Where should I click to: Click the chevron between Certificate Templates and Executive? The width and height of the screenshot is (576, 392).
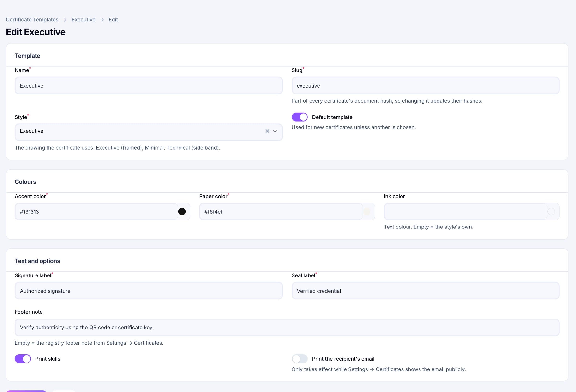pyautogui.click(x=65, y=20)
